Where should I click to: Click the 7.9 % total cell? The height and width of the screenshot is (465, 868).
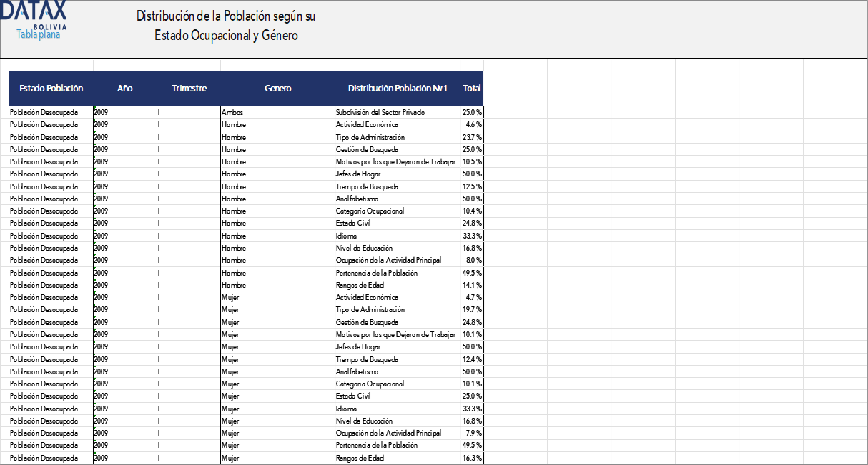[472, 433]
